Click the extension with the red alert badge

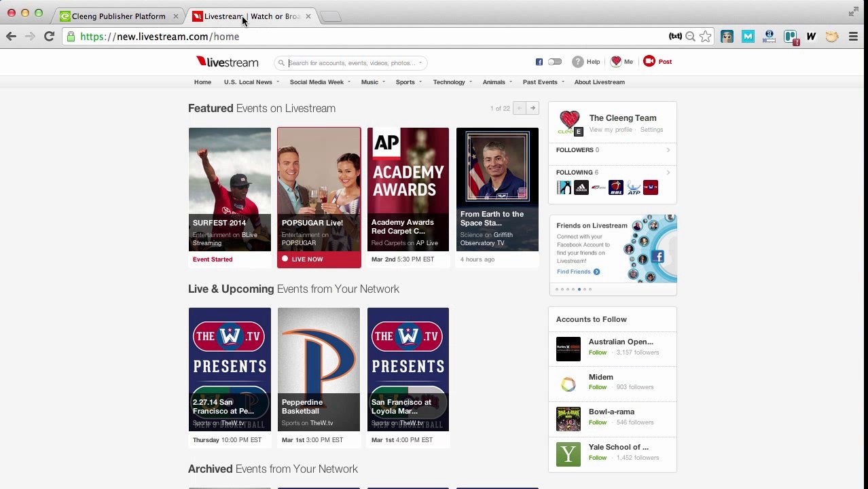[x=791, y=37]
